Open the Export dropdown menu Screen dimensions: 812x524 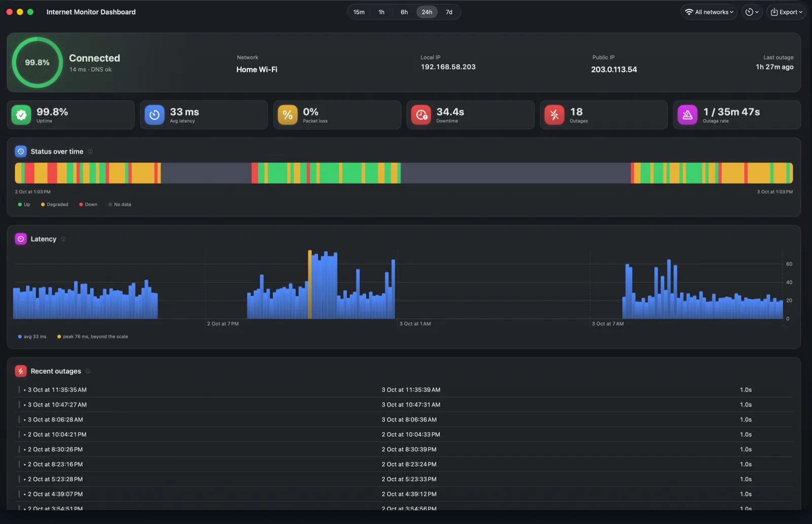click(786, 12)
